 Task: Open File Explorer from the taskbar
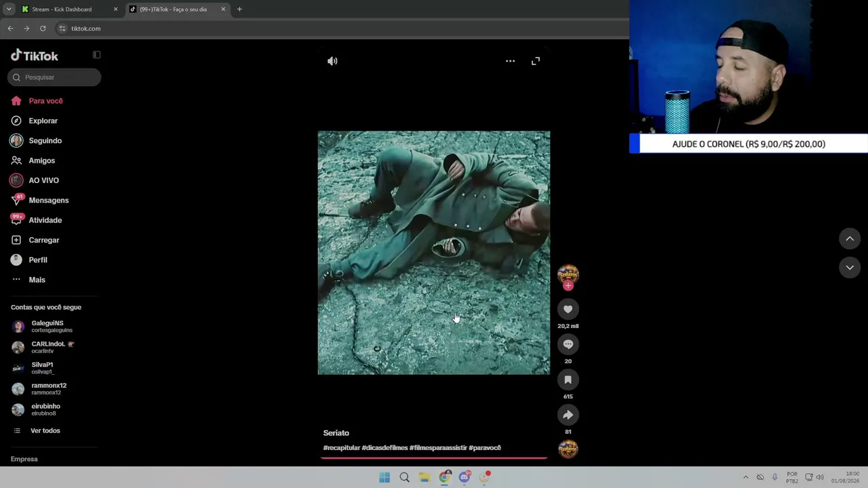coord(425,477)
